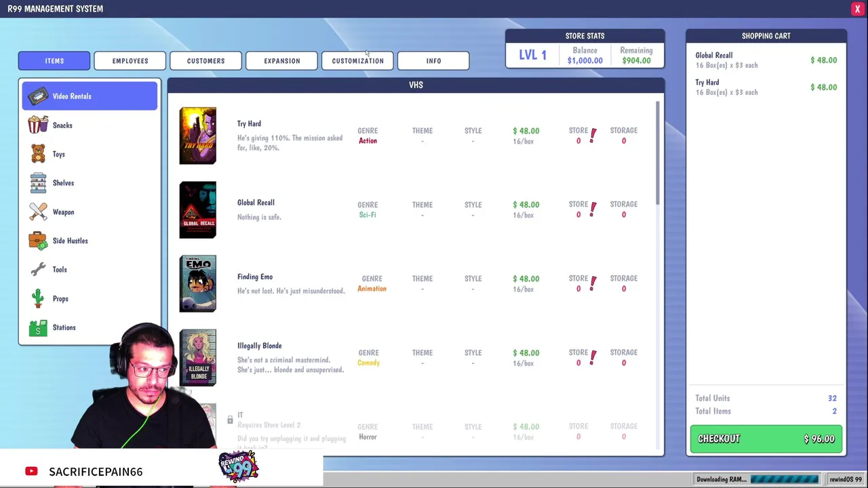
Task: Click the VHS section header
Action: (416, 85)
